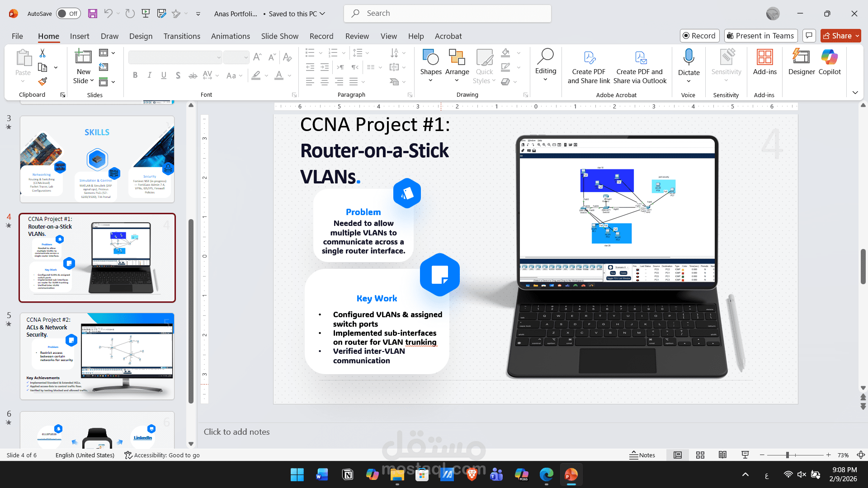Click the zoom slider handle
The height and width of the screenshot is (488, 868).
(x=788, y=455)
